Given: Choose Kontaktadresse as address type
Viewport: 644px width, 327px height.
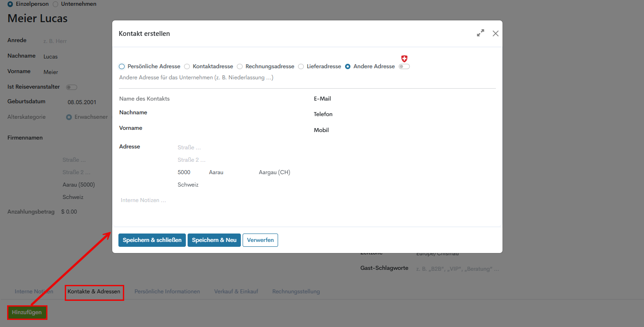Looking at the screenshot, I should point(187,66).
